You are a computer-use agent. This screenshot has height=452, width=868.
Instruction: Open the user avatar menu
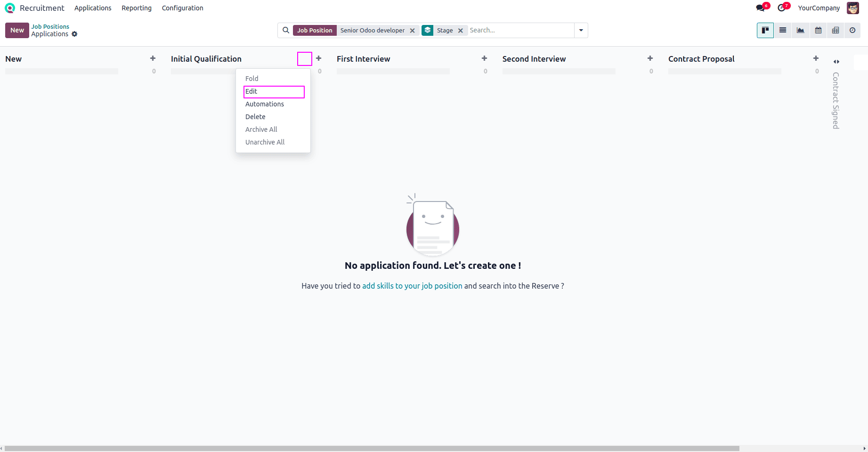(x=853, y=8)
